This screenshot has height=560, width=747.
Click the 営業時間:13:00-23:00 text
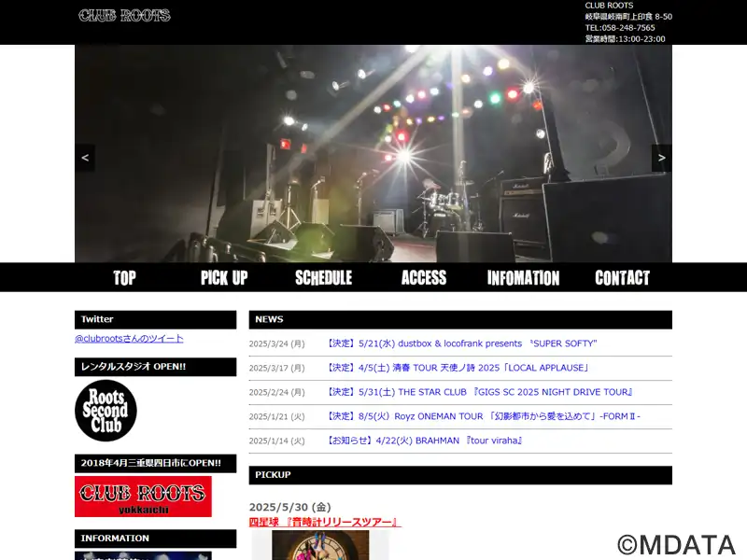coord(625,39)
